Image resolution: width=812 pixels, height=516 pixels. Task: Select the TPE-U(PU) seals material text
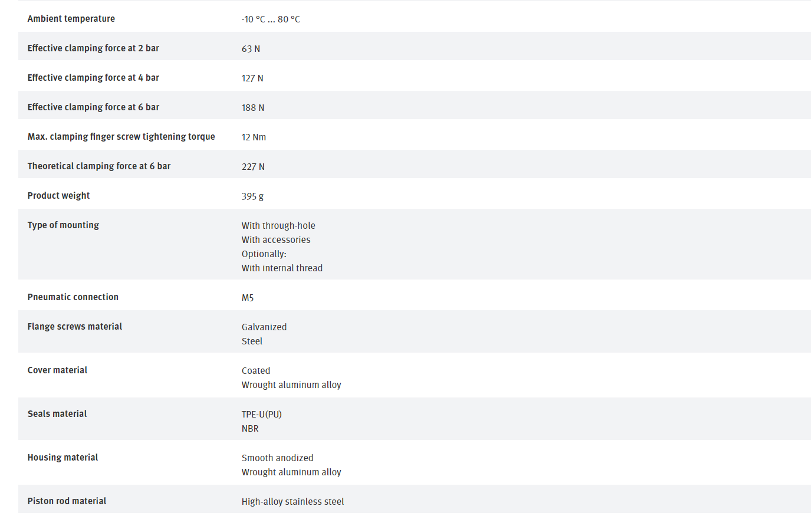click(x=262, y=415)
